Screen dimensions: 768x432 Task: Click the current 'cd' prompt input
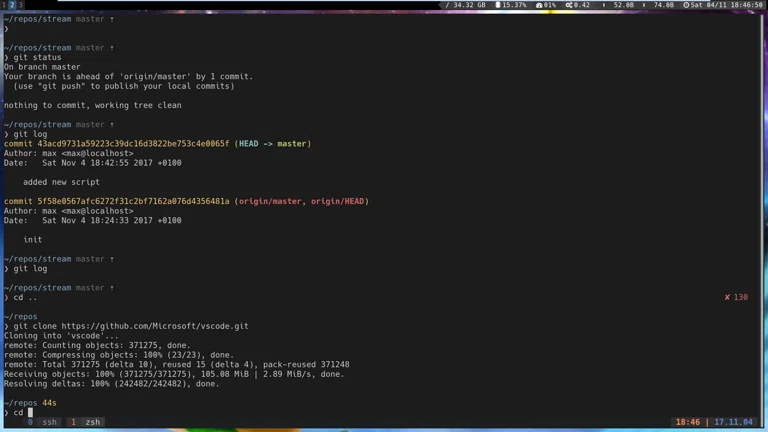tap(19, 412)
